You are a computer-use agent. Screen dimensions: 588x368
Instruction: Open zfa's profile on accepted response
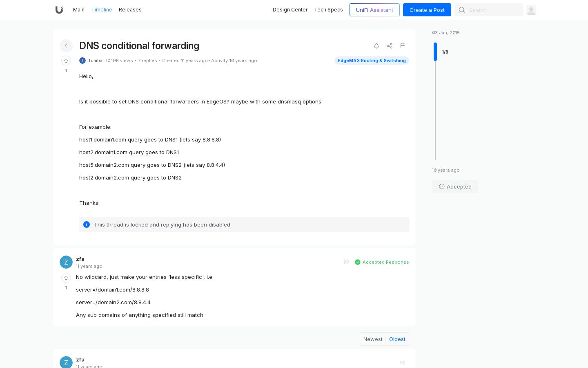[x=80, y=259]
